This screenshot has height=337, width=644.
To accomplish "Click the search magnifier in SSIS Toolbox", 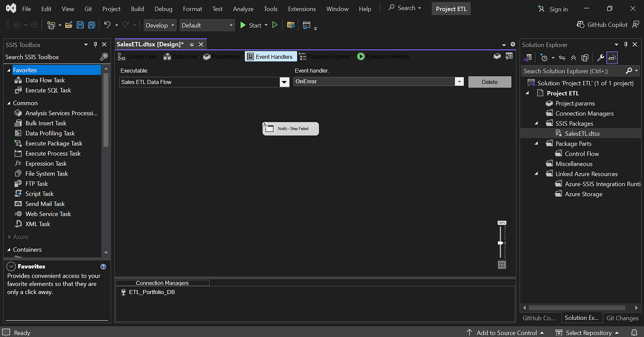I will pyautogui.click(x=104, y=57).
